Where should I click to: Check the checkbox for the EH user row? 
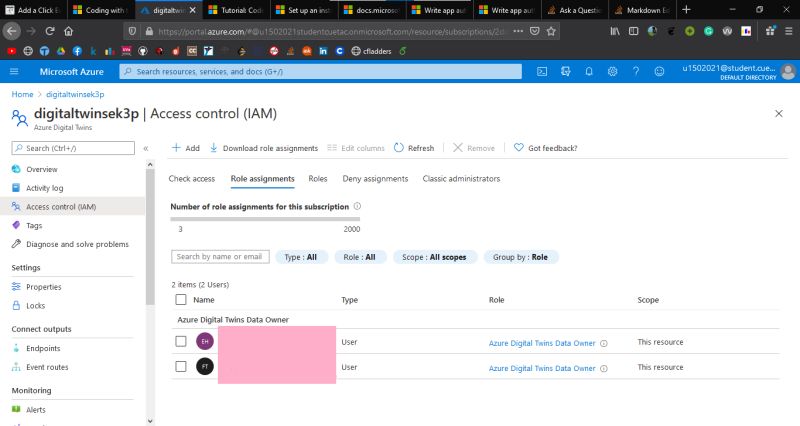[181, 341]
